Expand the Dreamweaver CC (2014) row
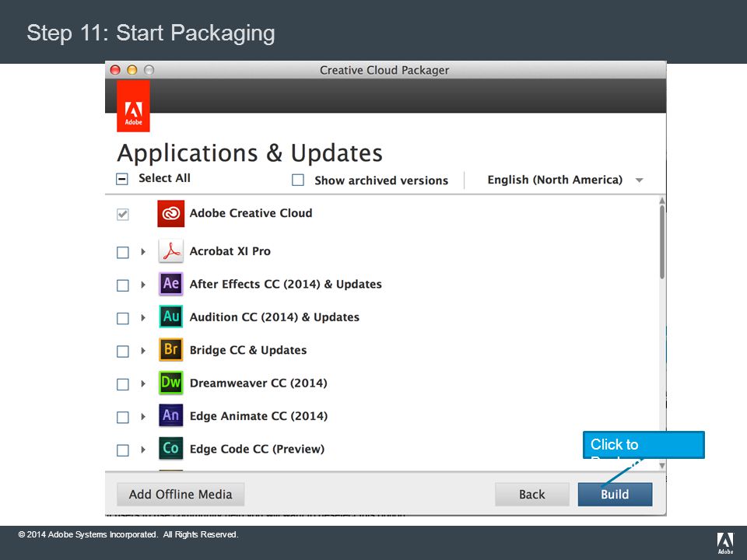Viewport: 747px width, 560px height. click(x=143, y=383)
